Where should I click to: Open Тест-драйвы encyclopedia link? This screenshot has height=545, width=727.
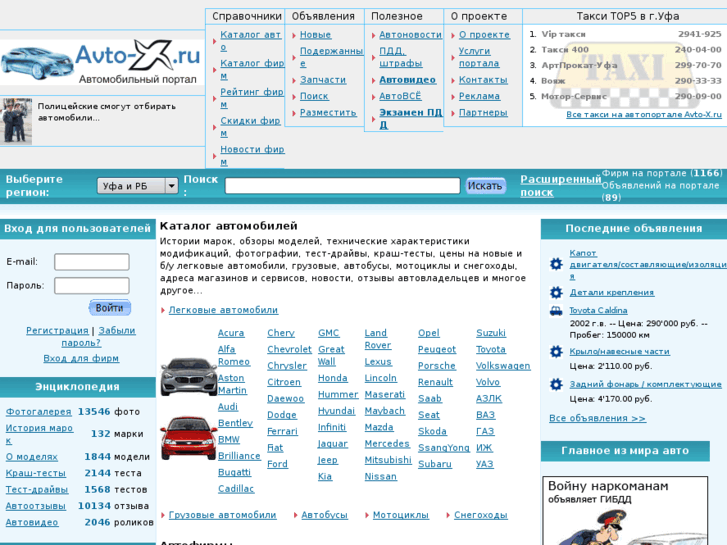click(x=37, y=490)
